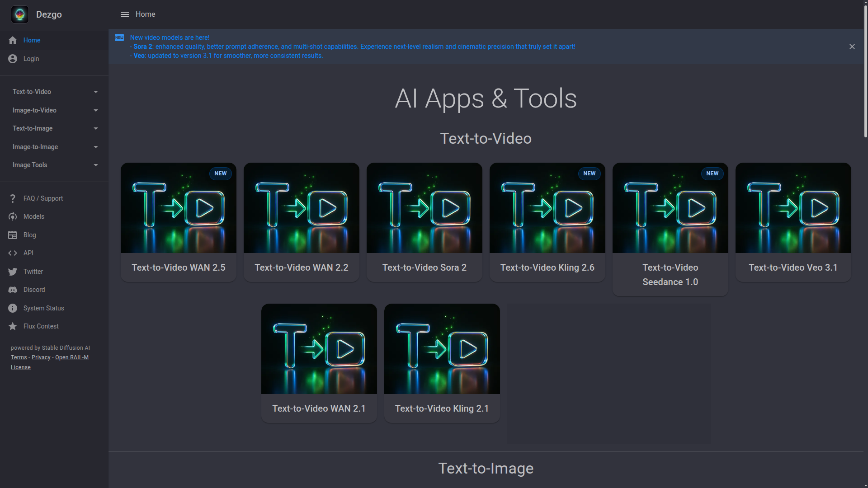Expand the Image-to-Video sidebar dropdown

95,110
